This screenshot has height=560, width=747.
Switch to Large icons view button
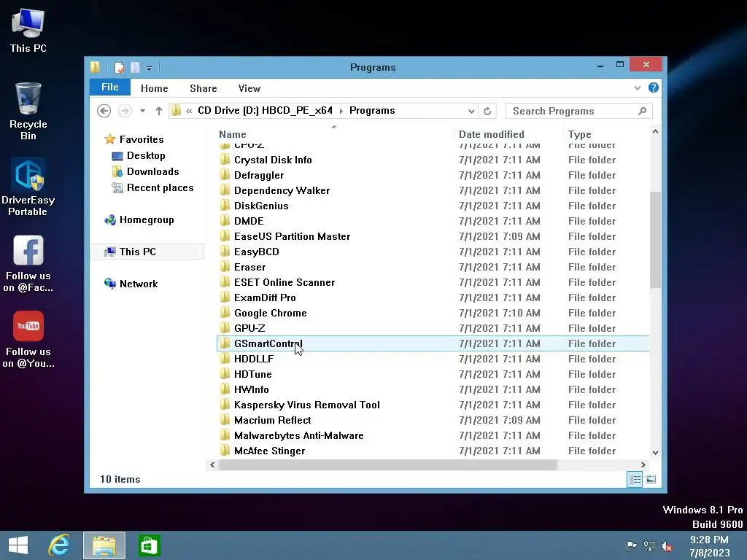651,479
